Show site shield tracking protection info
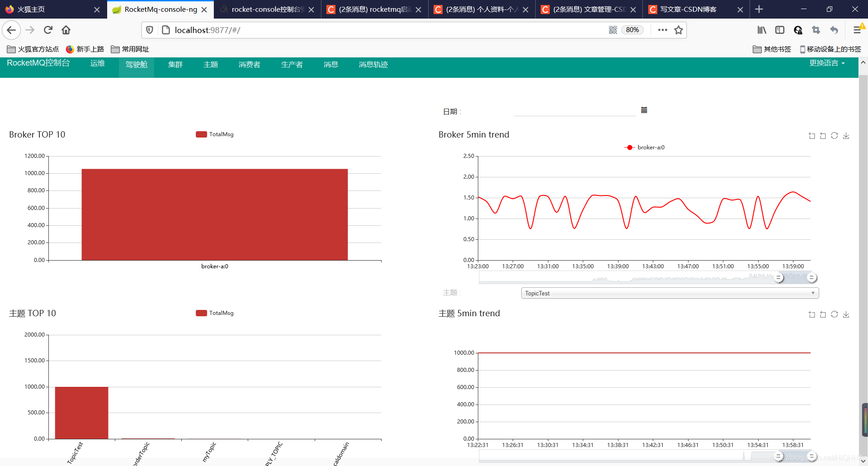The image size is (868, 466). (150, 30)
